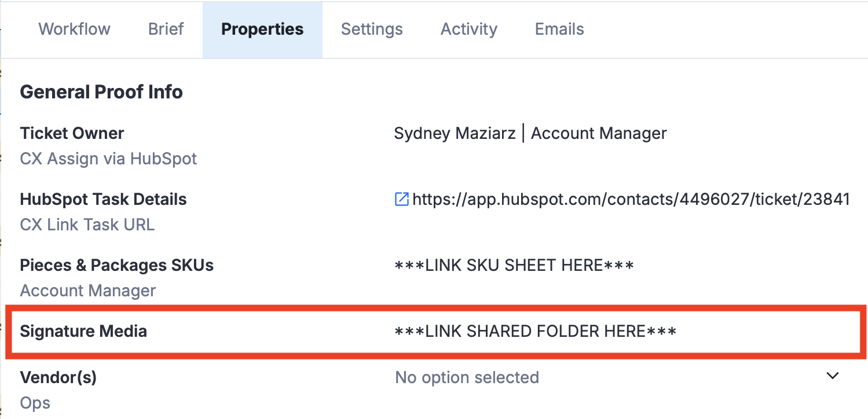Open the external link icon beside HubSpot URL
868x419 pixels.
401,200
